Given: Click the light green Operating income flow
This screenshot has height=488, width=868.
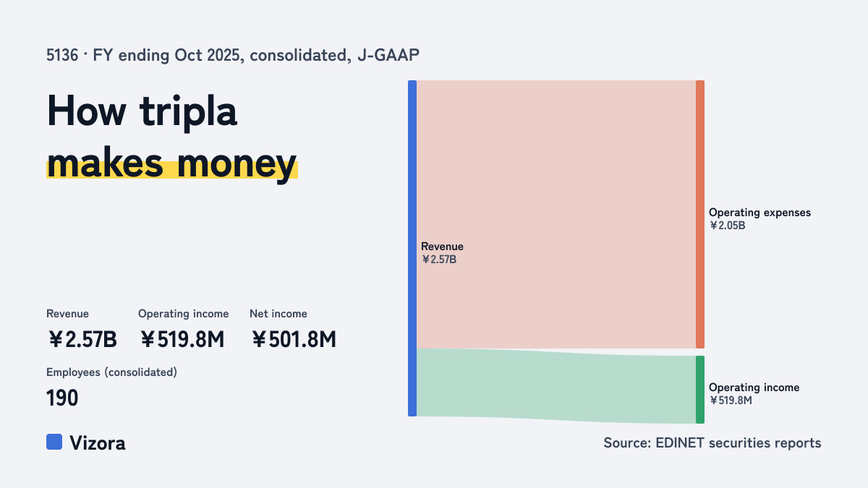Looking at the screenshot, I should click(556, 386).
